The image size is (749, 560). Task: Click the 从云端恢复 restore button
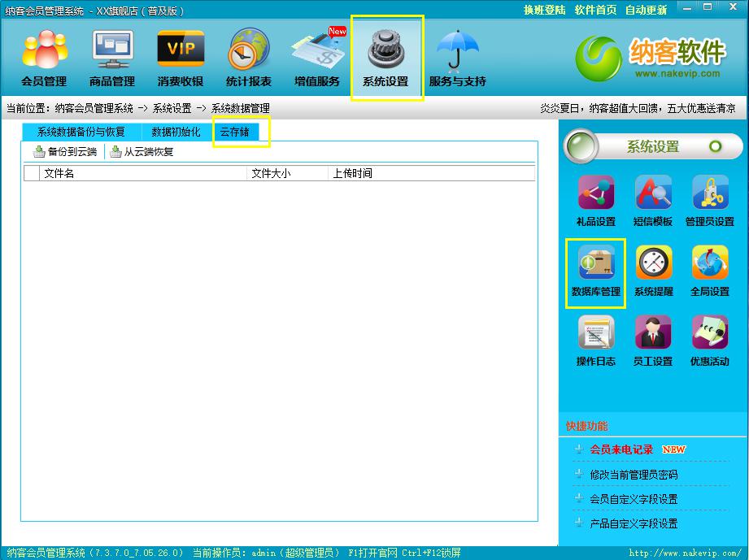click(142, 152)
